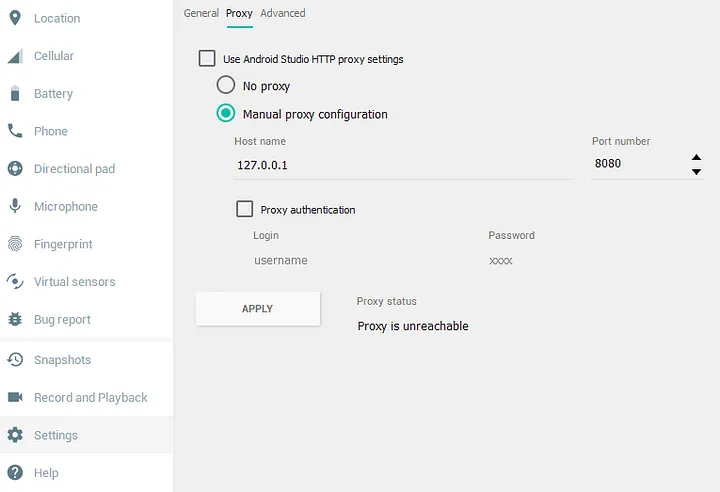Switch to the General tab

201,13
